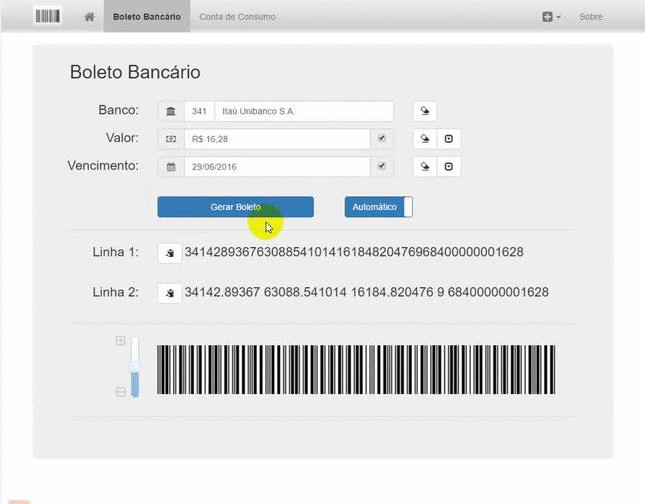The height and width of the screenshot is (504, 645).
Task: Edit the bank code field showing 341
Action: click(200, 111)
